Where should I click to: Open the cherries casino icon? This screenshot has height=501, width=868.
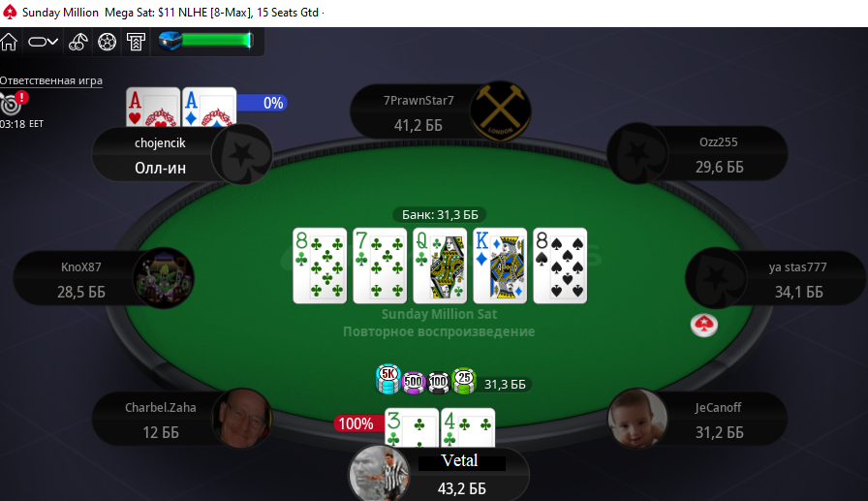click(x=78, y=42)
